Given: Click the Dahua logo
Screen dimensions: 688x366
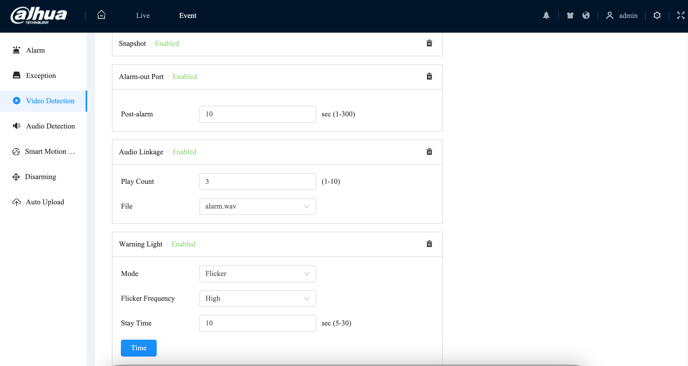Looking at the screenshot, I should (x=39, y=15).
